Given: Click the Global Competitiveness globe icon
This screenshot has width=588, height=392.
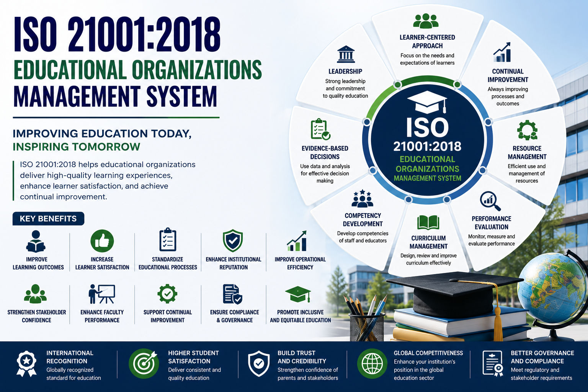Looking at the screenshot, I should (372, 363).
